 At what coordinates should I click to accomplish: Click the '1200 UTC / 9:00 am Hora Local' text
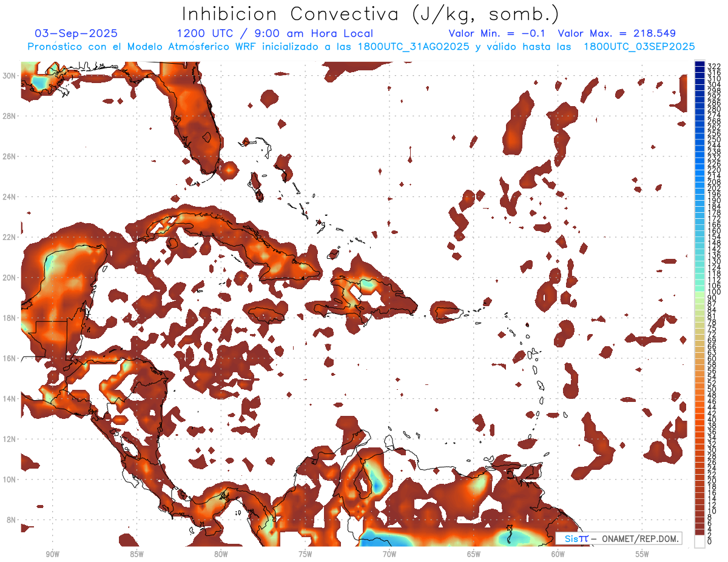pyautogui.click(x=275, y=33)
